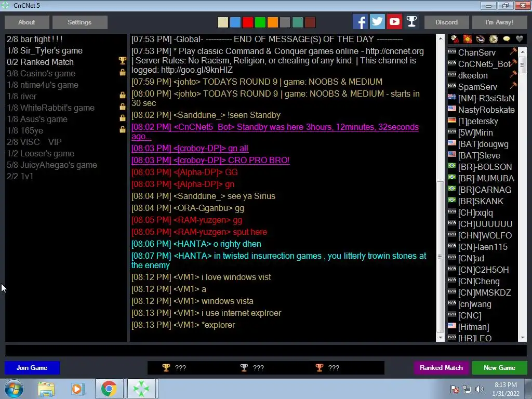Select the green chat color swatch
The width and height of the screenshot is (532, 399).
[x=260, y=22]
